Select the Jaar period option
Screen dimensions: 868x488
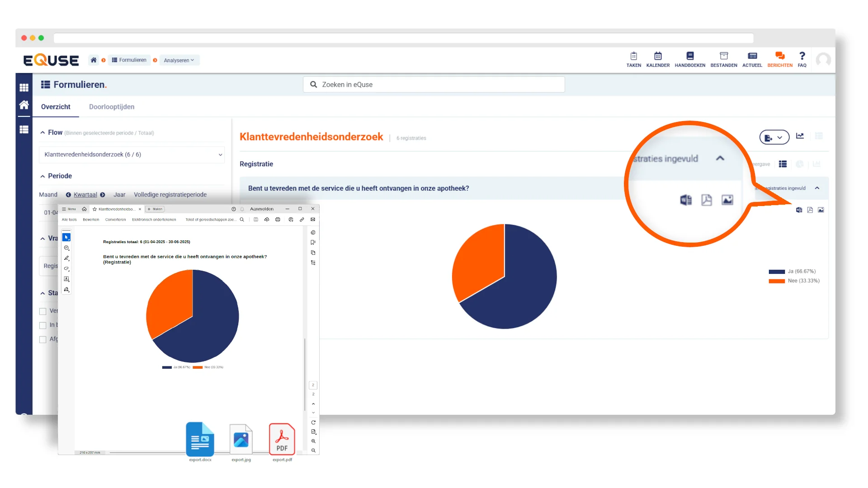point(119,195)
